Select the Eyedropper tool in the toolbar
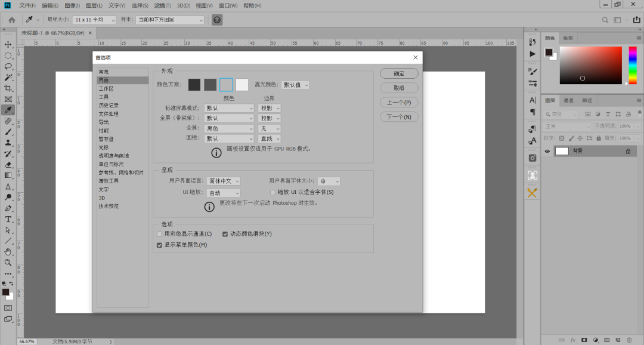The width and height of the screenshot is (644, 345). point(8,109)
